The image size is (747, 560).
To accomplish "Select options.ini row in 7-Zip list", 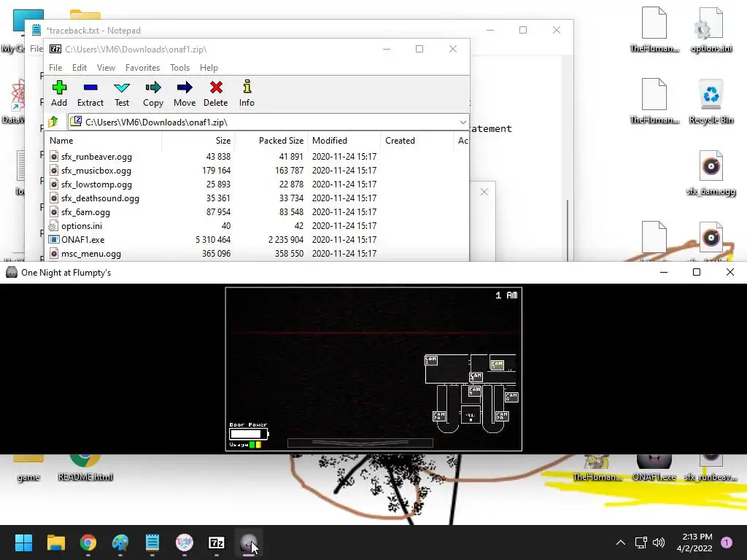I will click(258, 226).
